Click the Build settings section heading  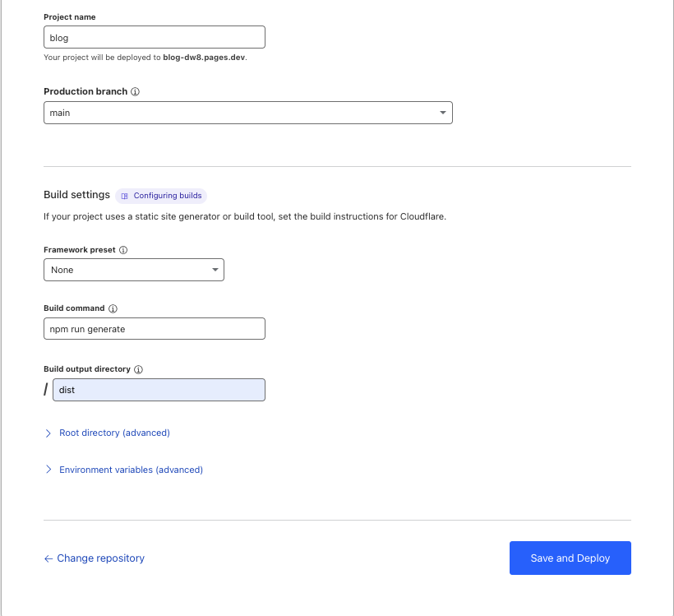pos(78,195)
